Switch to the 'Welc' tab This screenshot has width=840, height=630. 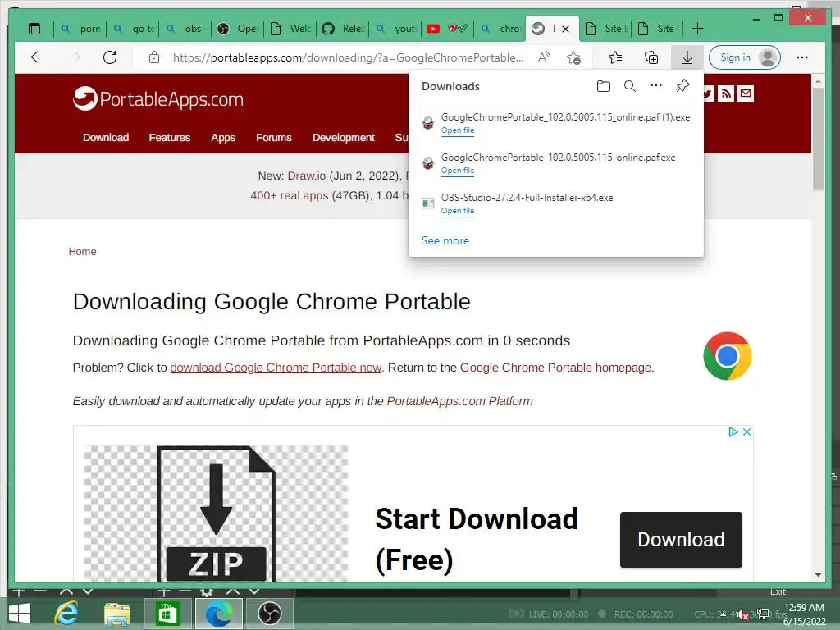[x=291, y=29]
